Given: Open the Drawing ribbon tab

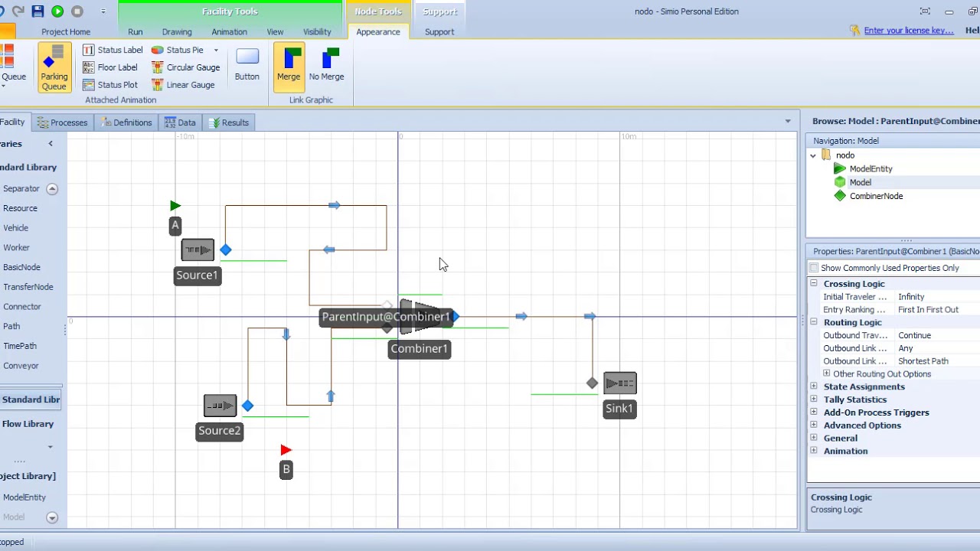Looking at the screenshot, I should coord(177,31).
